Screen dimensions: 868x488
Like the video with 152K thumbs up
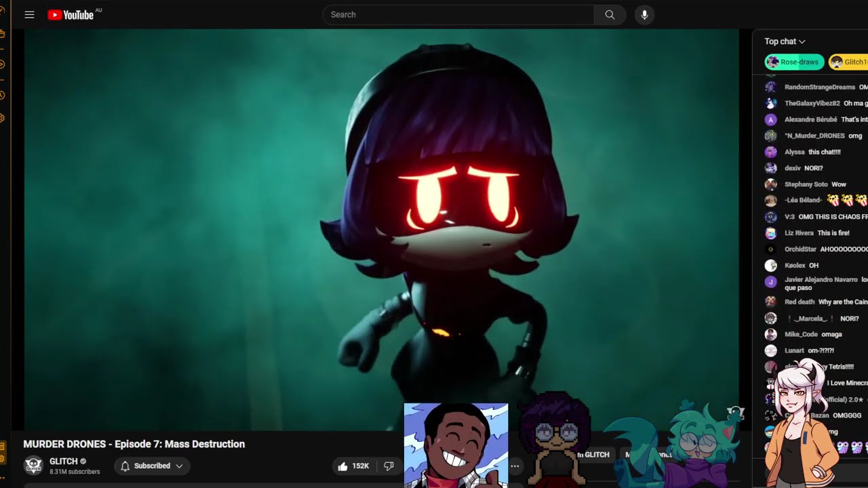[353, 466]
